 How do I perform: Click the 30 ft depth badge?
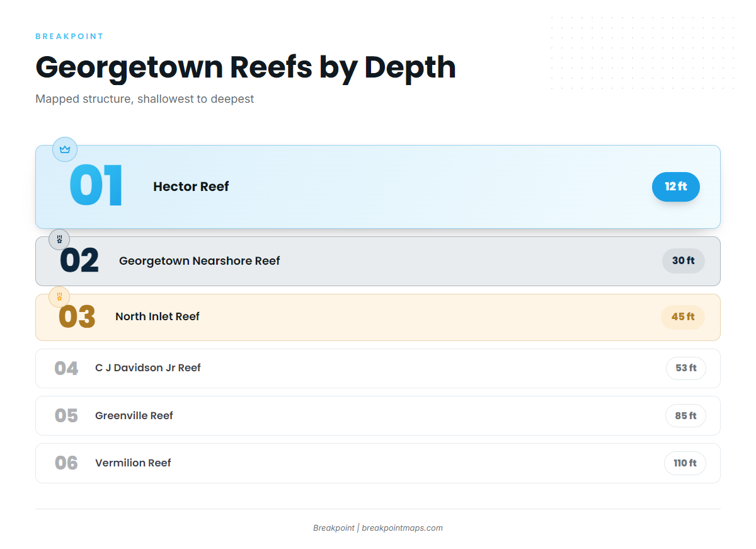tap(684, 261)
